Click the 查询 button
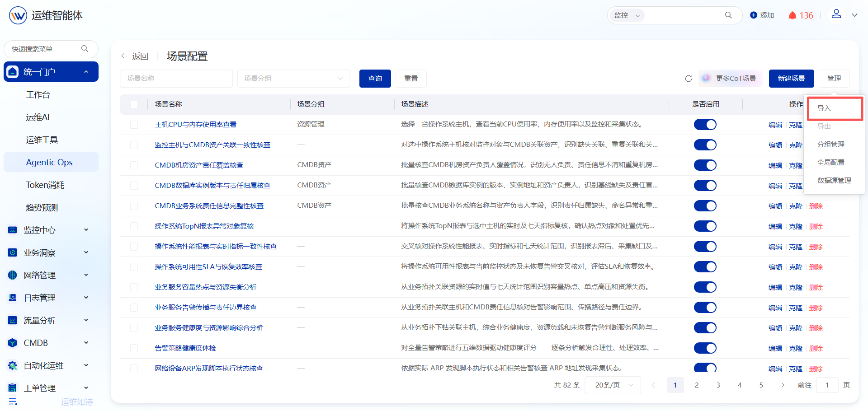 [x=375, y=79]
